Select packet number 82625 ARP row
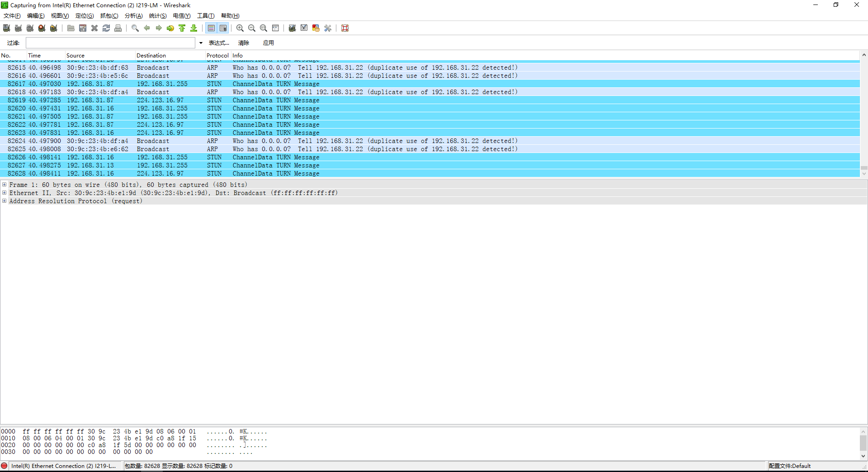Viewport: 868px width, 472px height. point(430,149)
